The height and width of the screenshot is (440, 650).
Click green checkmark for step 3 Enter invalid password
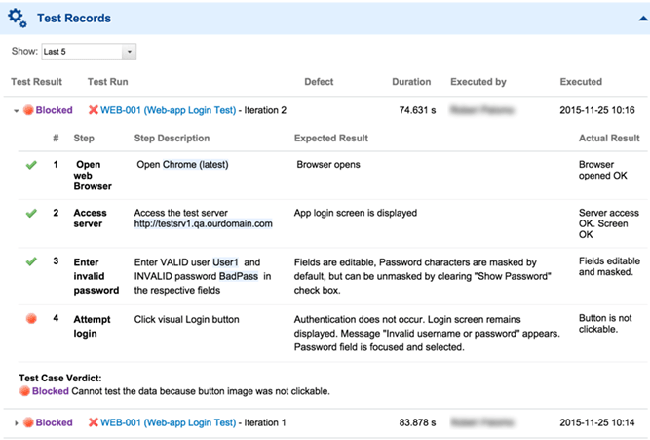coord(30,261)
